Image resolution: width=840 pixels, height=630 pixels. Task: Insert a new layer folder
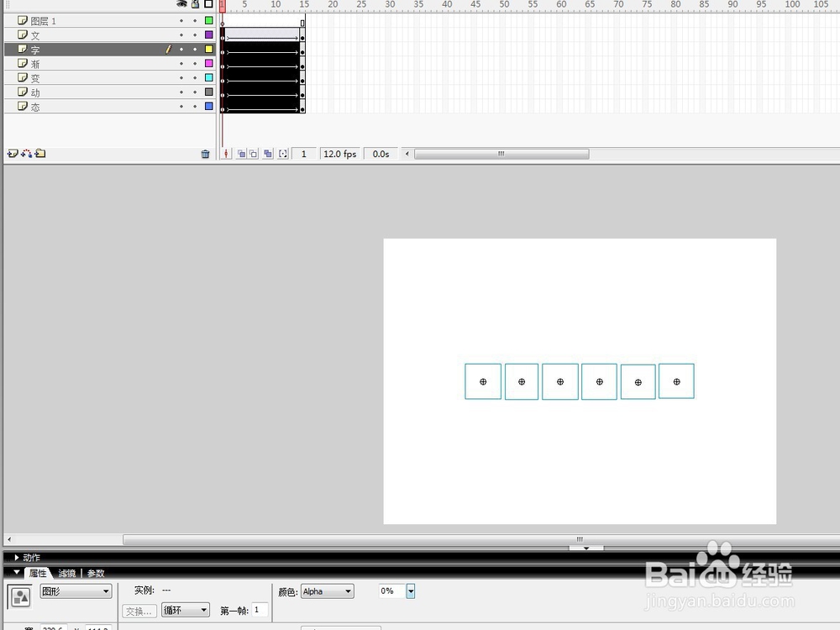(40, 154)
